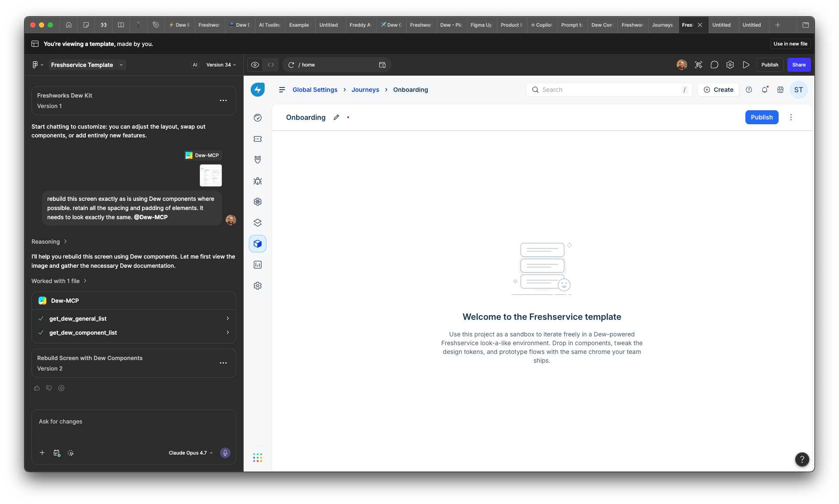Viewport: 839px width, 504px height.
Task: Reload the preview with the refresh icon
Action: (x=291, y=65)
